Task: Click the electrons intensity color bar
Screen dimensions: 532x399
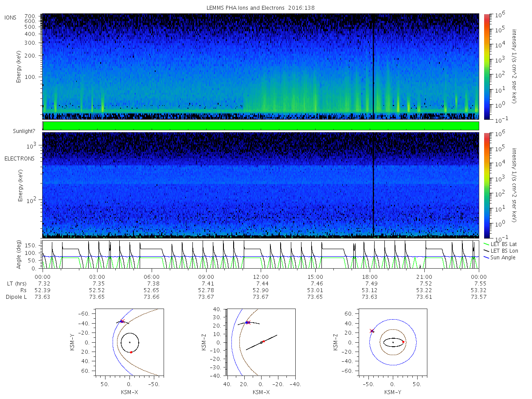Action: 486,185
